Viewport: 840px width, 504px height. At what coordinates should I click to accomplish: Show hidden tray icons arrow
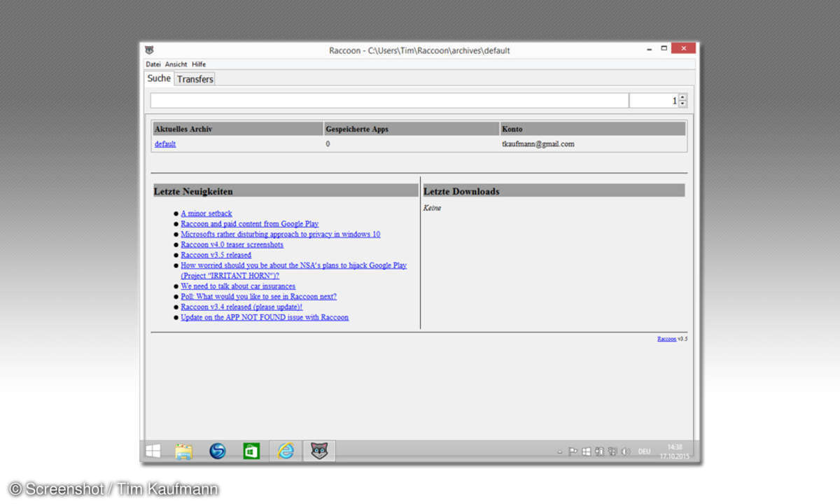click(x=560, y=452)
